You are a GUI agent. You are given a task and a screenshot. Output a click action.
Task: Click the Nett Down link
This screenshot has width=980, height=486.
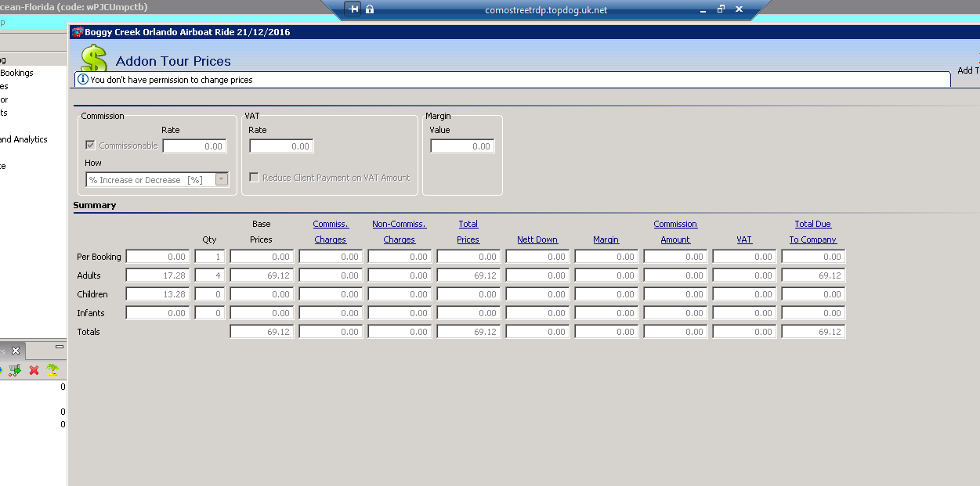(x=537, y=239)
